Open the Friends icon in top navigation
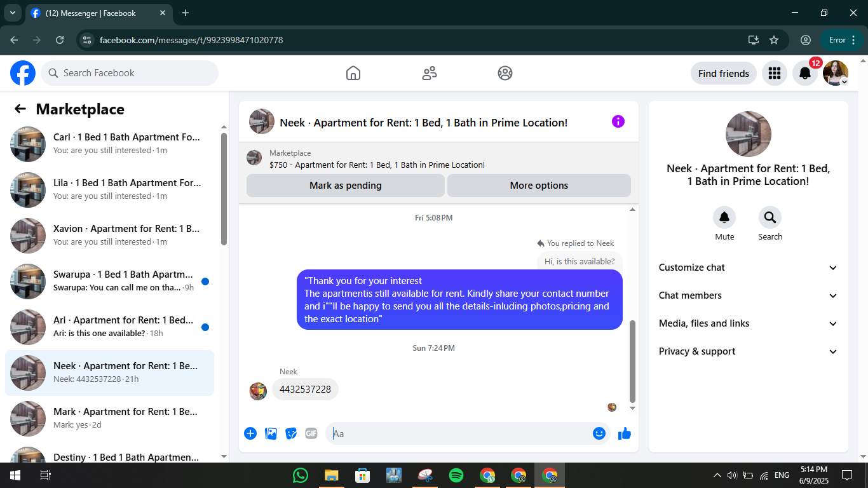 point(430,73)
